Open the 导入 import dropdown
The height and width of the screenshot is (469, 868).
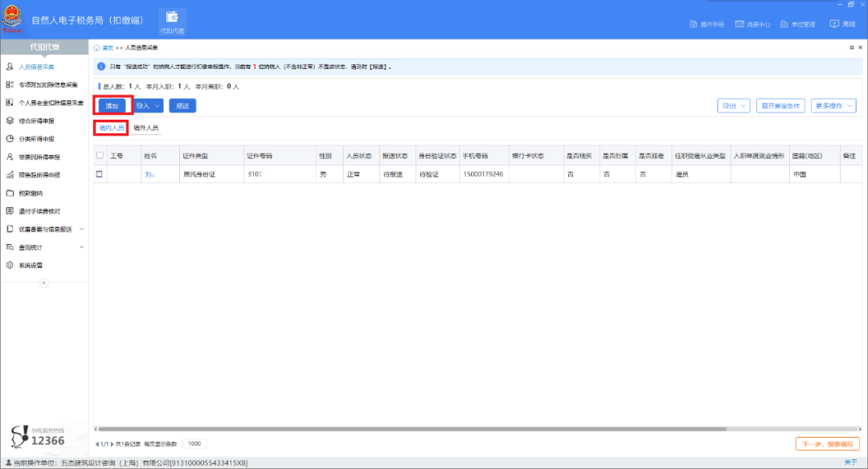point(148,106)
